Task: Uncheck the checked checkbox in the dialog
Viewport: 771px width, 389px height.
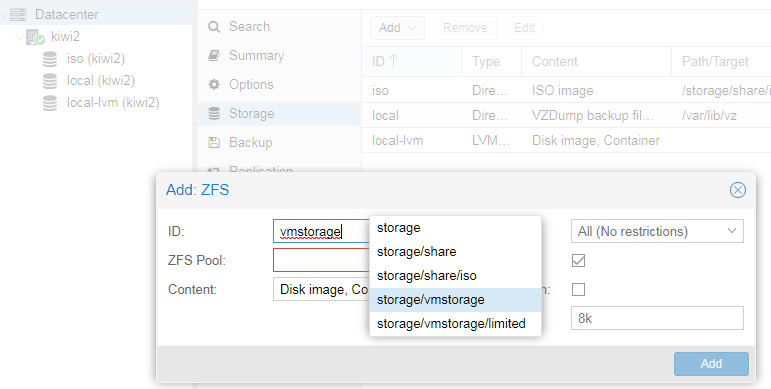Action: [579, 261]
